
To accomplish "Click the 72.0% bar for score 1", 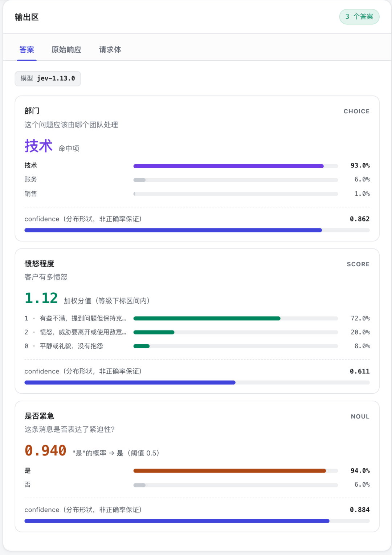I will [x=236, y=319].
